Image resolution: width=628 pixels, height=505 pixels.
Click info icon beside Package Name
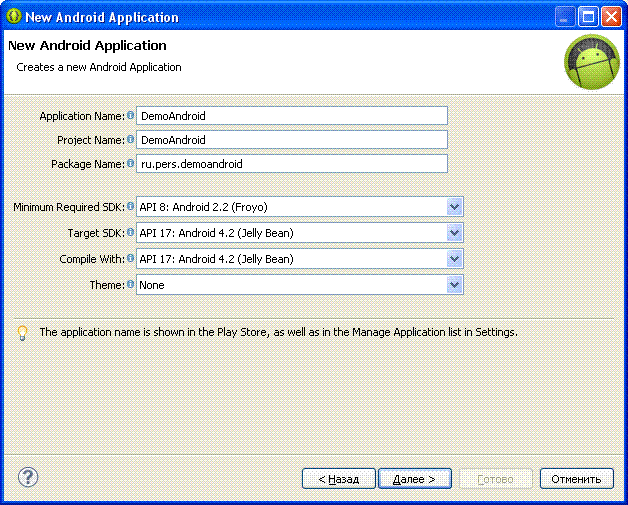click(x=131, y=163)
